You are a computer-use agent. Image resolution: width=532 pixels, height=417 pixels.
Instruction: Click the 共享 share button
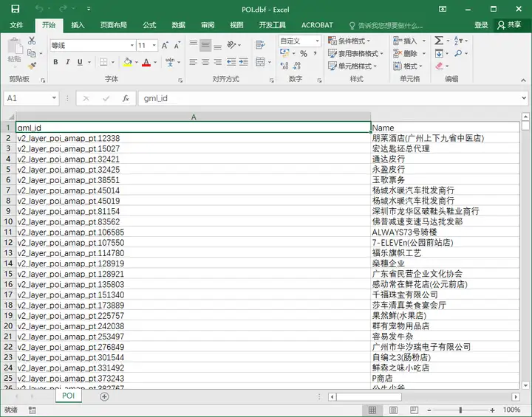coord(509,25)
